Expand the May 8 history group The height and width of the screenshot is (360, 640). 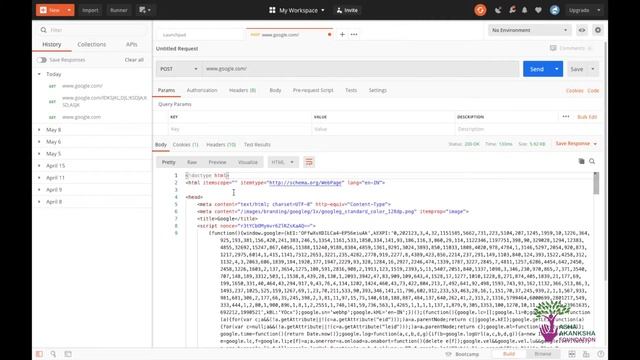click(39, 130)
